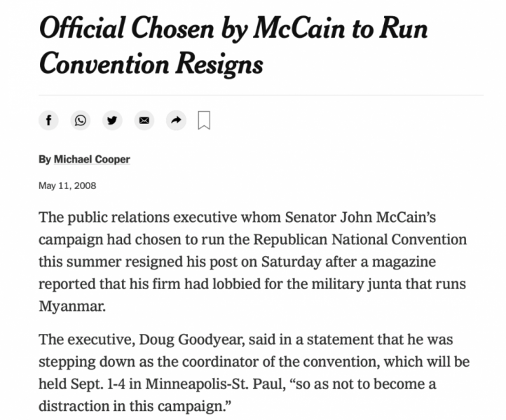This screenshot has height=420, width=506.
Task: Click the May 11, 2008 date
Action: coord(67,185)
